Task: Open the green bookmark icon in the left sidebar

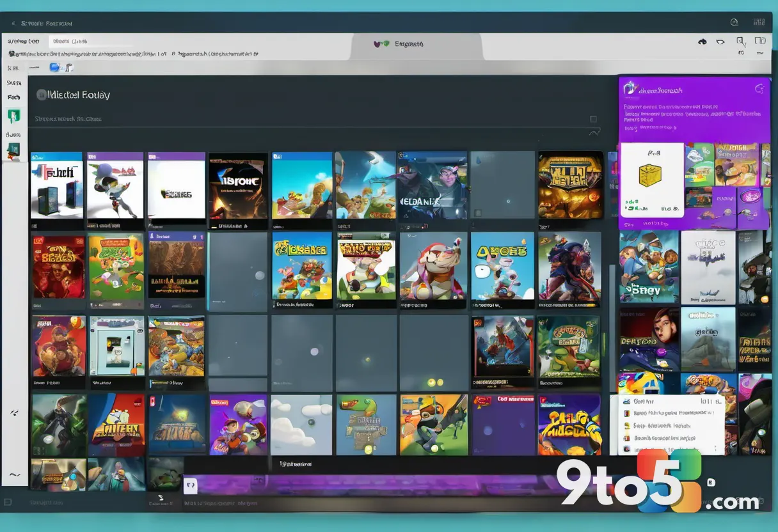Action: [x=14, y=116]
